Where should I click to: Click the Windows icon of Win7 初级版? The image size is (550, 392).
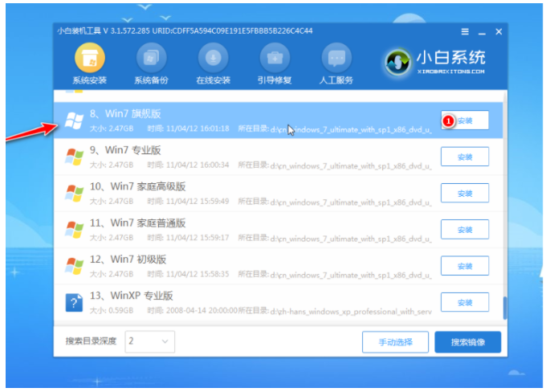[x=74, y=267]
